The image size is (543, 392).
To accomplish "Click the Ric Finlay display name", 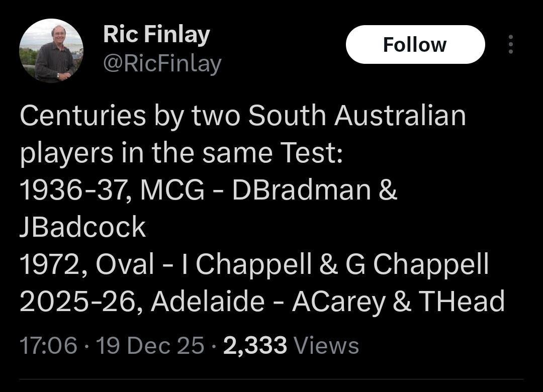I will [x=156, y=35].
